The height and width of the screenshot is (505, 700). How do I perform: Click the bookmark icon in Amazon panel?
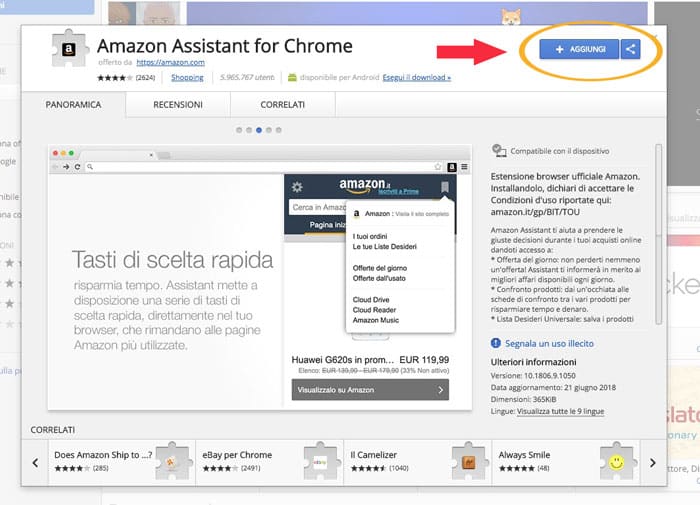(x=445, y=187)
